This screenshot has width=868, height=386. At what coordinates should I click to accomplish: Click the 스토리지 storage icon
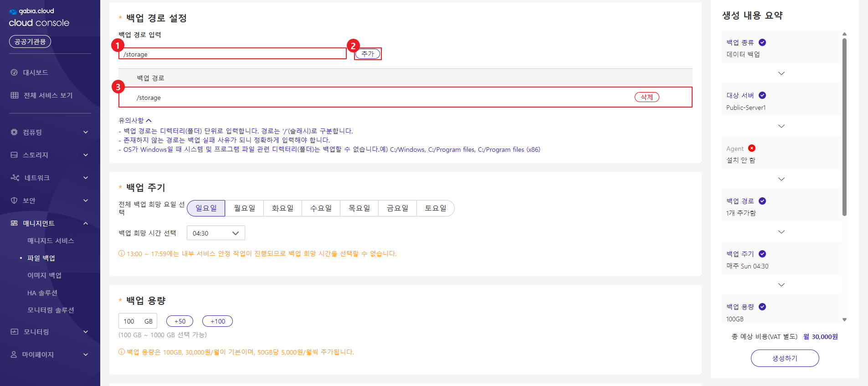(14, 155)
